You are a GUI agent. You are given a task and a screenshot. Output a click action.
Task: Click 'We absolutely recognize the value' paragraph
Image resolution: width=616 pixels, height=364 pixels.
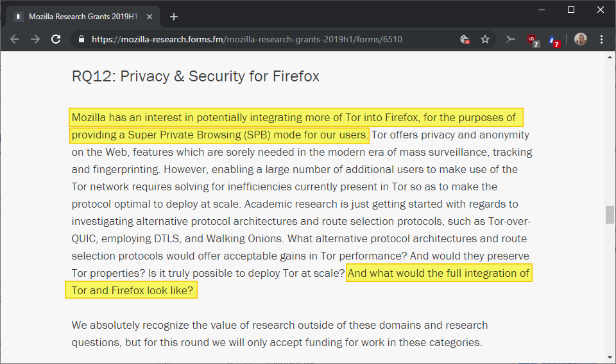click(x=280, y=334)
